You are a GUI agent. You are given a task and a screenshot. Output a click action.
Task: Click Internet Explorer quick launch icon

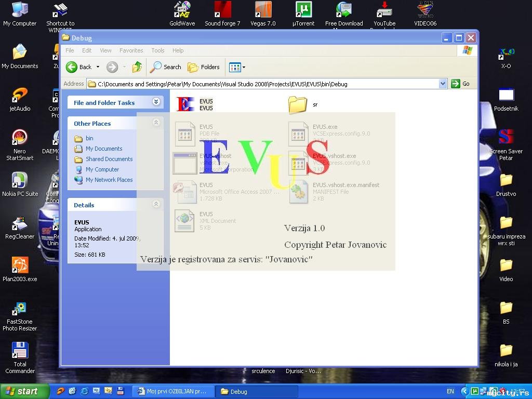point(84,391)
